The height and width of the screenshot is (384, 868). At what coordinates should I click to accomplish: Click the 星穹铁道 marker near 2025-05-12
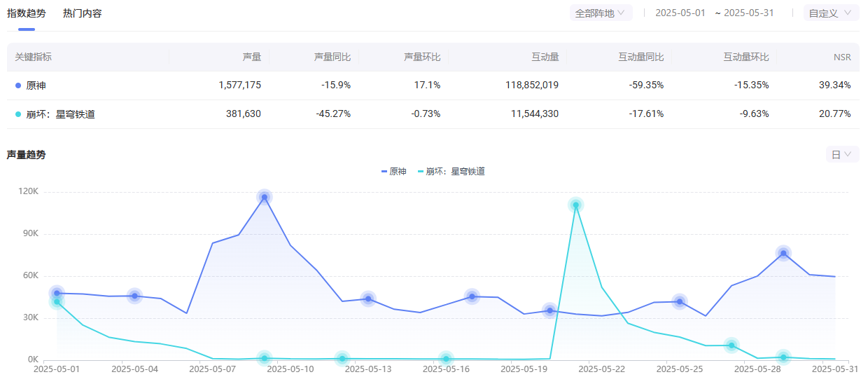click(x=342, y=359)
